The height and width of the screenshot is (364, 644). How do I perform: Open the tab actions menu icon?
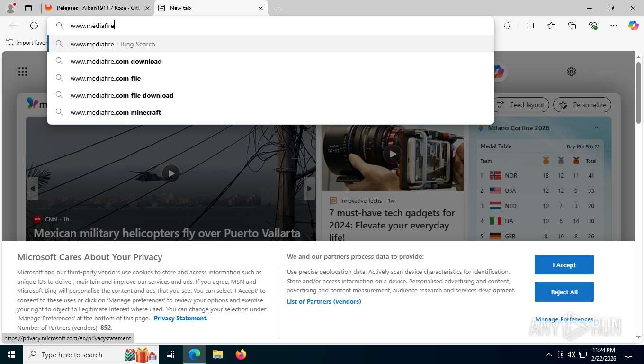(x=28, y=8)
